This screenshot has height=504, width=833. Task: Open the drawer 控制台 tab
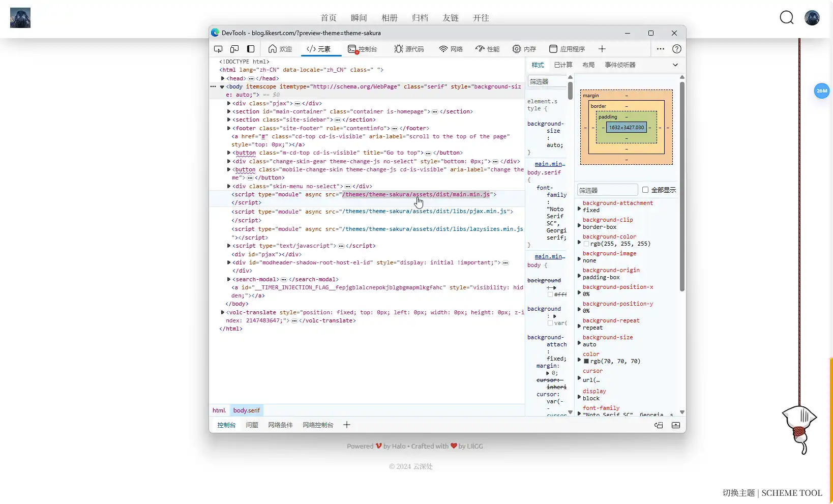click(226, 425)
